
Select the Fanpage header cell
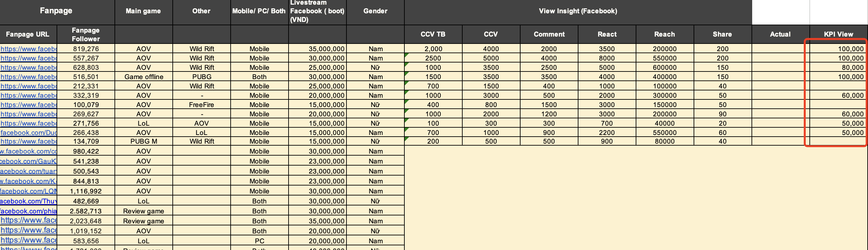tap(57, 11)
